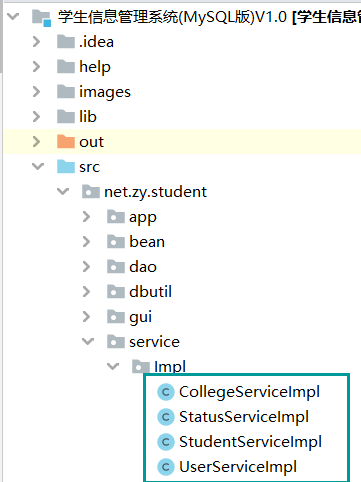Click the dbutil package icon
Screen dimensions: 361x482
116,292
